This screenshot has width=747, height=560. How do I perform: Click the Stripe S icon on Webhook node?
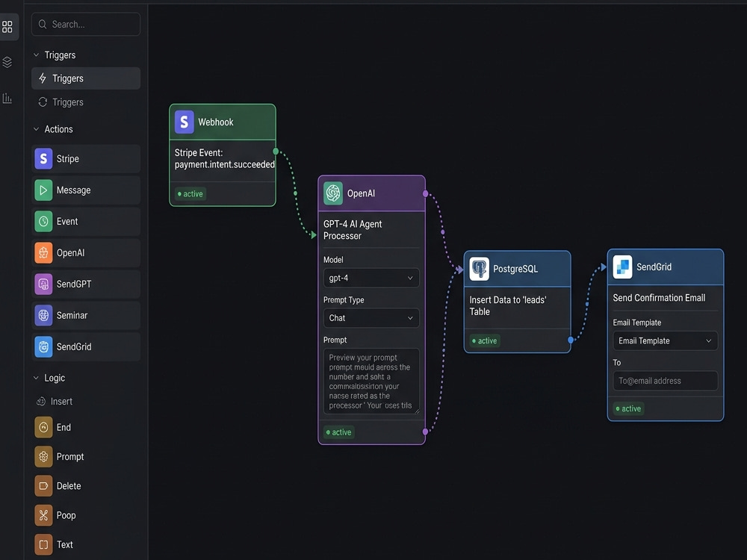[185, 122]
